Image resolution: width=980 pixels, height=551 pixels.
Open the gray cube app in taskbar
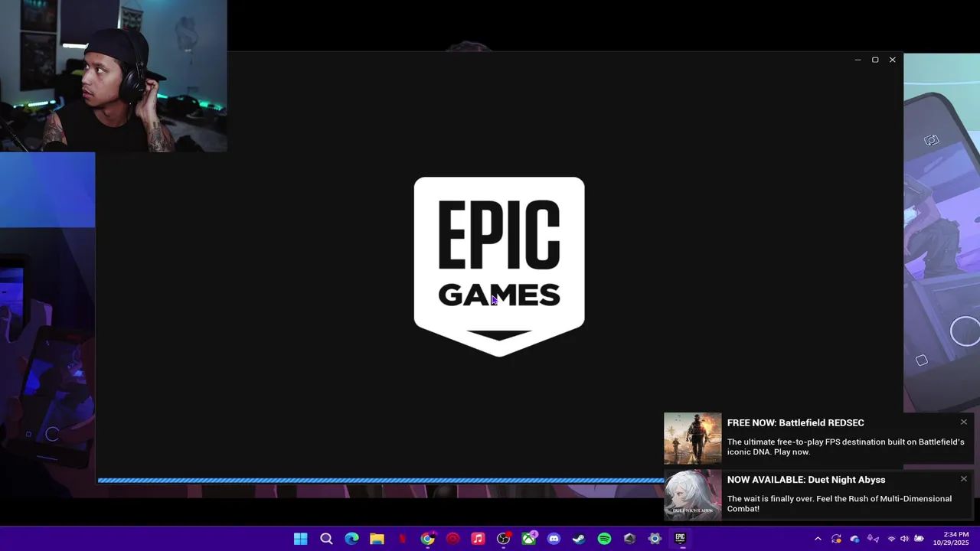[629, 539]
